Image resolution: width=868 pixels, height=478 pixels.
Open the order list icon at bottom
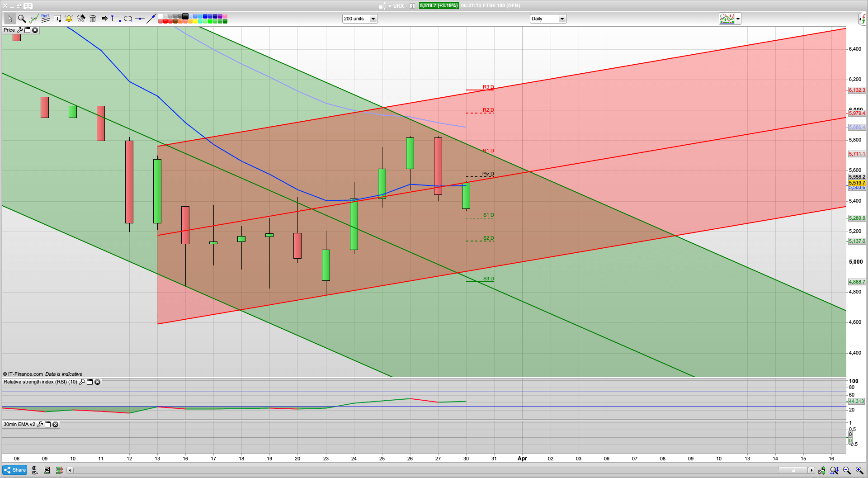pyautogui.click(x=47, y=470)
